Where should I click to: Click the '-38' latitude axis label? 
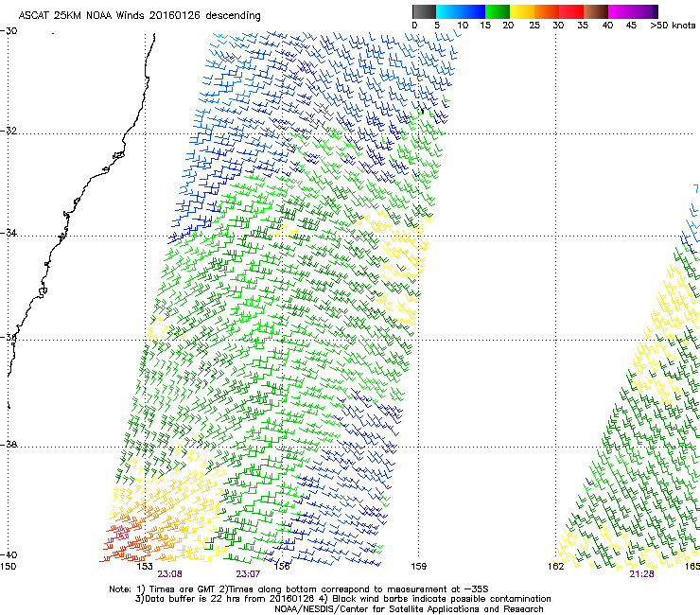tap(9, 445)
